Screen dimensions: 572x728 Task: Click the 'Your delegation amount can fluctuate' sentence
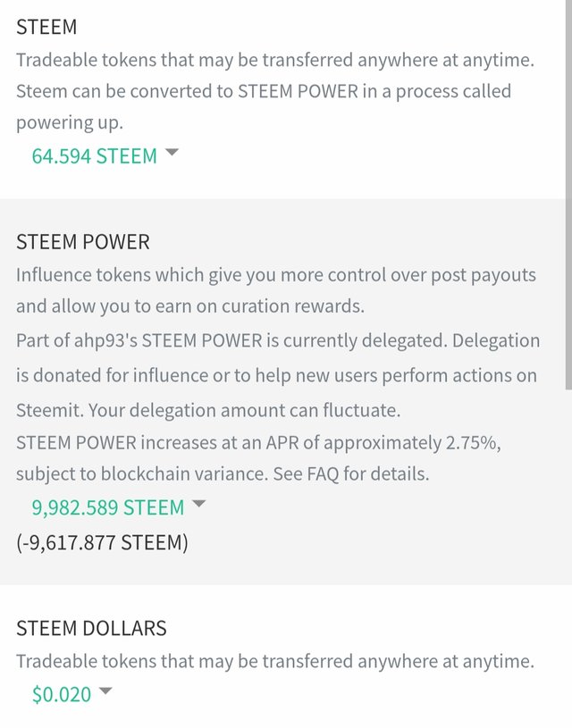[244, 410]
